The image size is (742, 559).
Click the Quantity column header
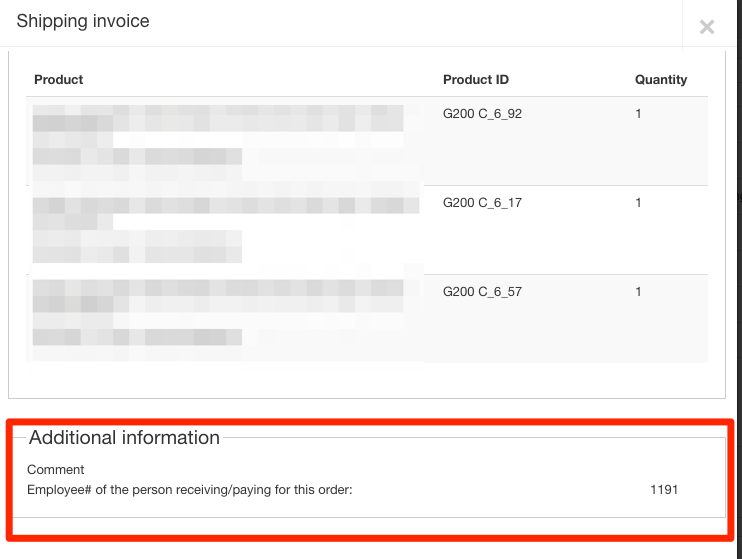tap(661, 79)
